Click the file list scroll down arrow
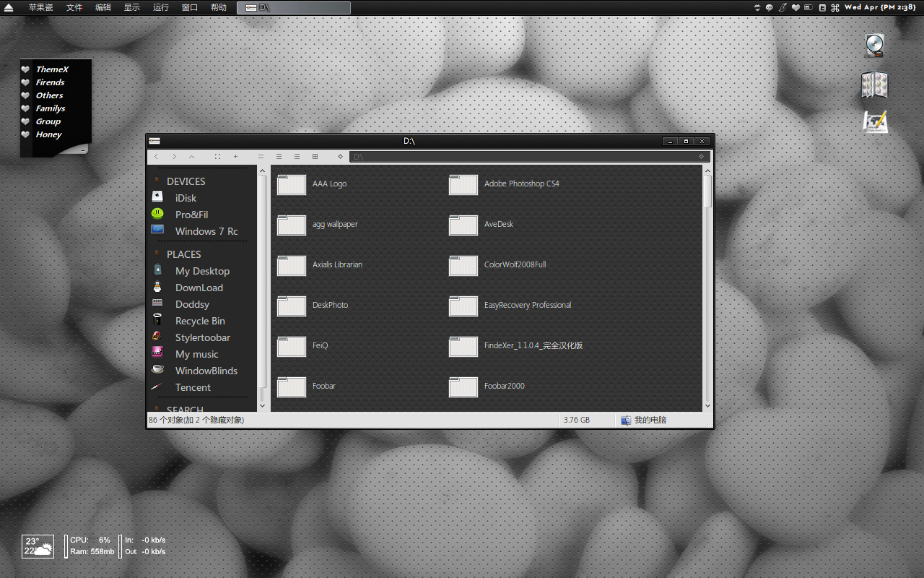924x578 pixels. (x=707, y=406)
